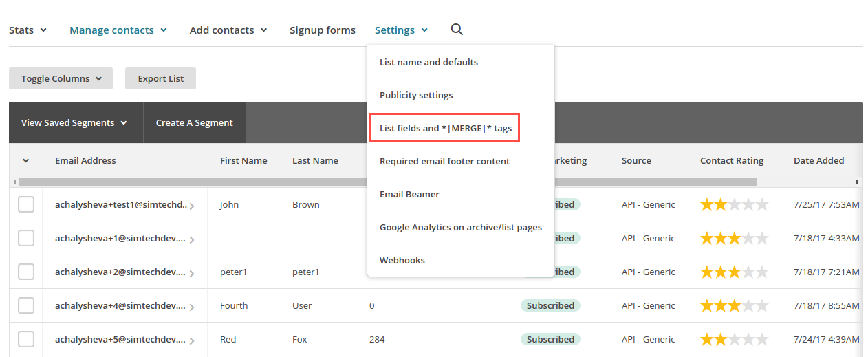Click Create A Segment

(195, 122)
